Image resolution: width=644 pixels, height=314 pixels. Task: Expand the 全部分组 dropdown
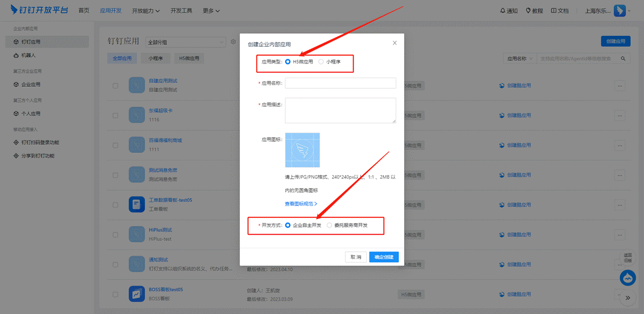(186, 42)
